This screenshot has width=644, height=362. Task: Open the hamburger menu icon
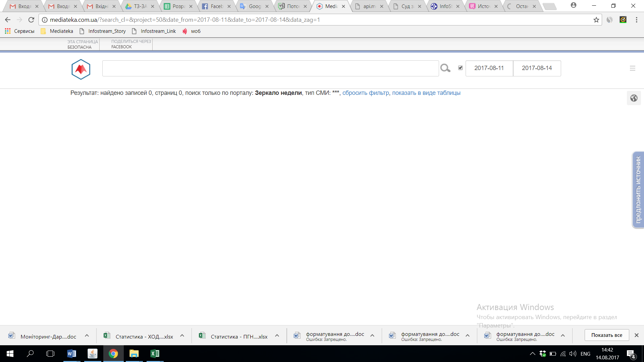[x=633, y=68]
